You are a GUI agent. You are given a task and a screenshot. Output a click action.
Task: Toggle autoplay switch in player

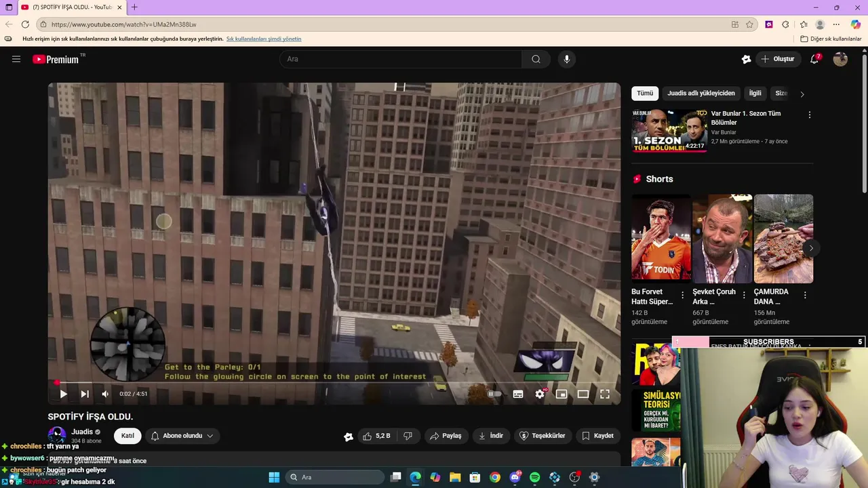(x=495, y=394)
